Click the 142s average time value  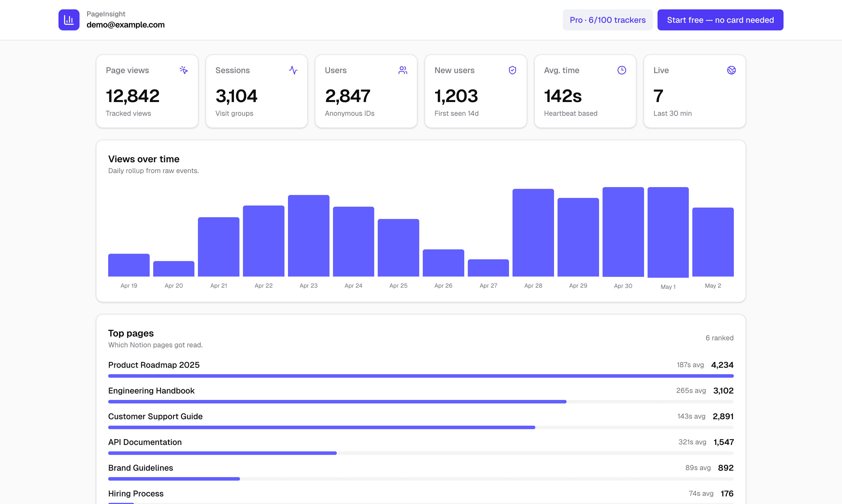click(x=563, y=96)
